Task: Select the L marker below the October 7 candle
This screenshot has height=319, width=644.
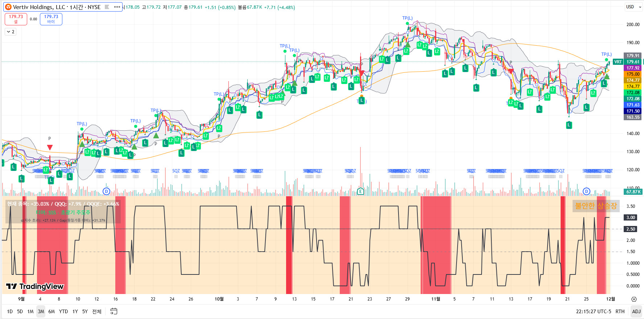Action: (x=259, y=115)
